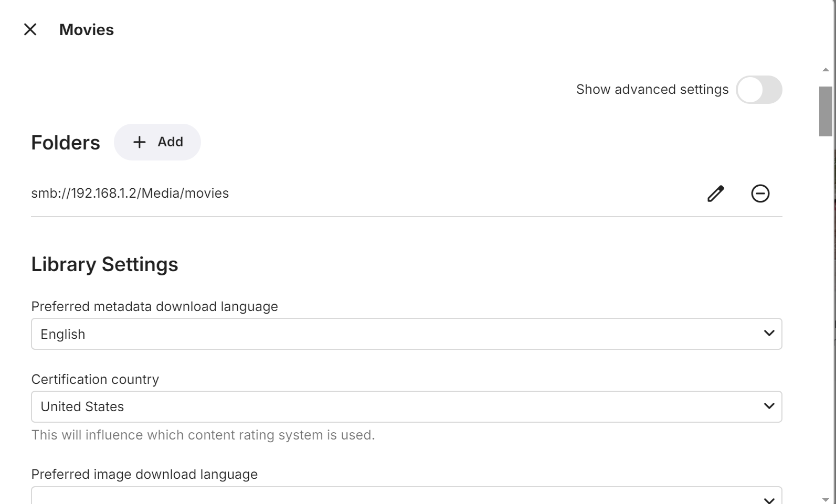Viewport: 836px width, 504px height.
Task: Remove the smb://192.168.1.2/Media/movies folder
Action: coord(760,194)
